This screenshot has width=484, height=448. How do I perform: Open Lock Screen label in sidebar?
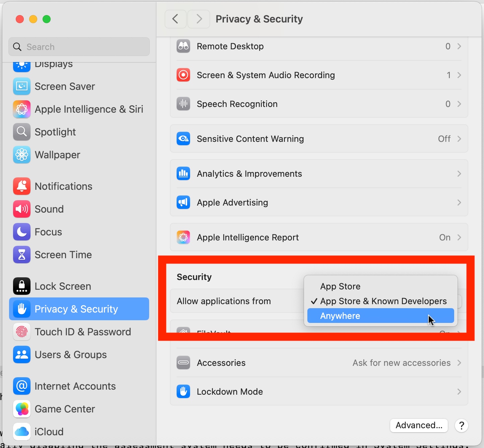63,286
